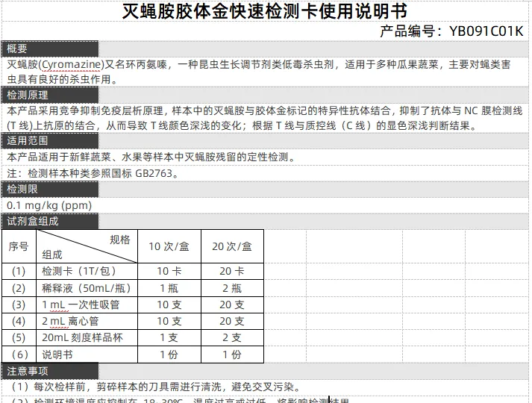The image size is (532, 403).
Task: Click the note mentioning GB2763
Action: (93, 173)
